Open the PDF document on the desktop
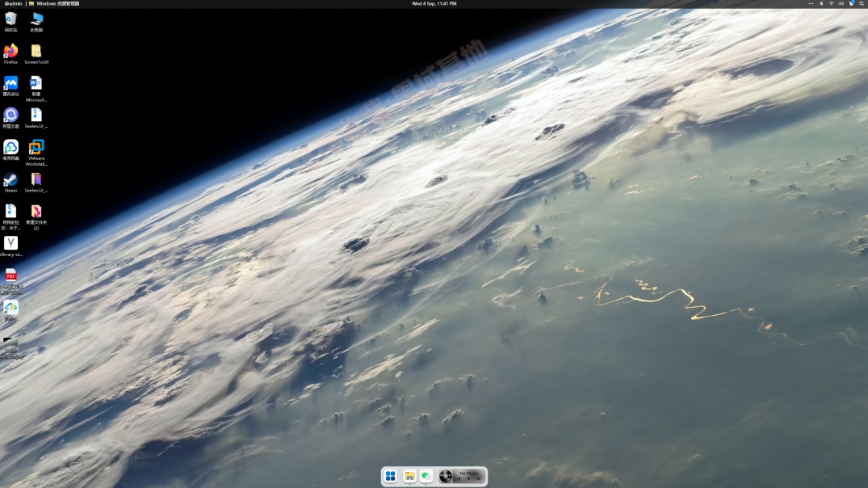 tap(10, 281)
